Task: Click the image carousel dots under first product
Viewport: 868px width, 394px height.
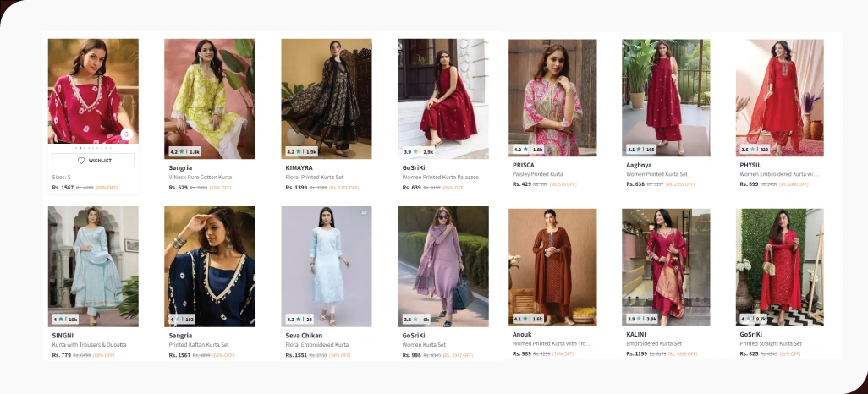Action: point(93,148)
